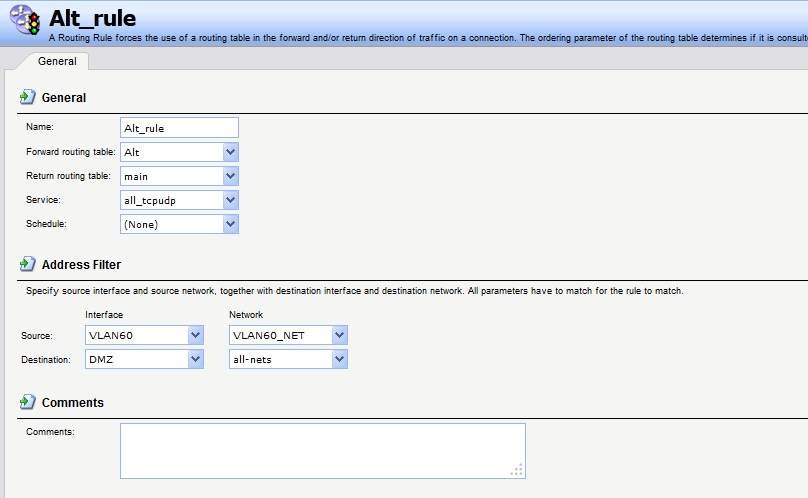Image resolution: width=808 pixels, height=498 pixels.
Task: Switch to the General tab
Action: coord(57,61)
